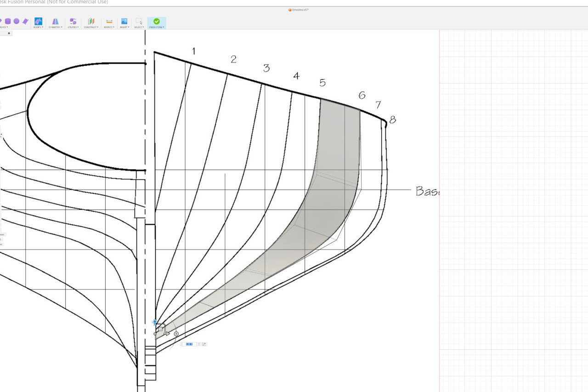The image size is (588, 392).
Task: Open the Modify dropdown menu
Action: click(38, 27)
